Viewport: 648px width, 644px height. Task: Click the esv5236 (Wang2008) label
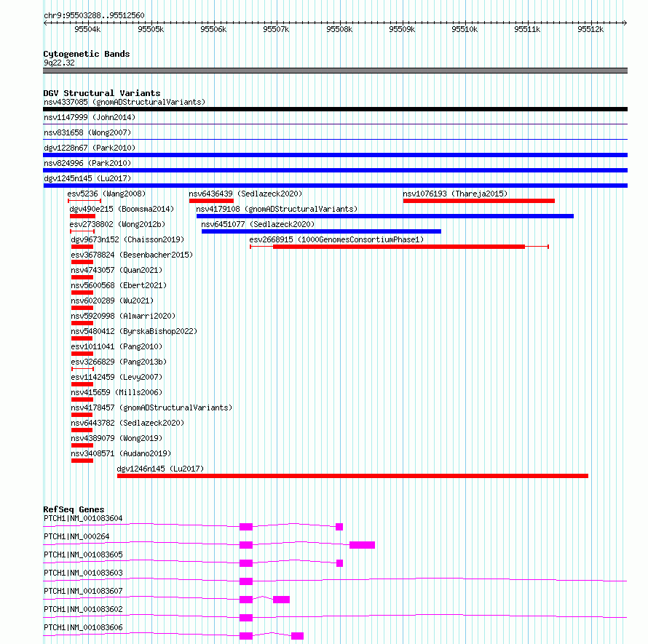(x=106, y=194)
